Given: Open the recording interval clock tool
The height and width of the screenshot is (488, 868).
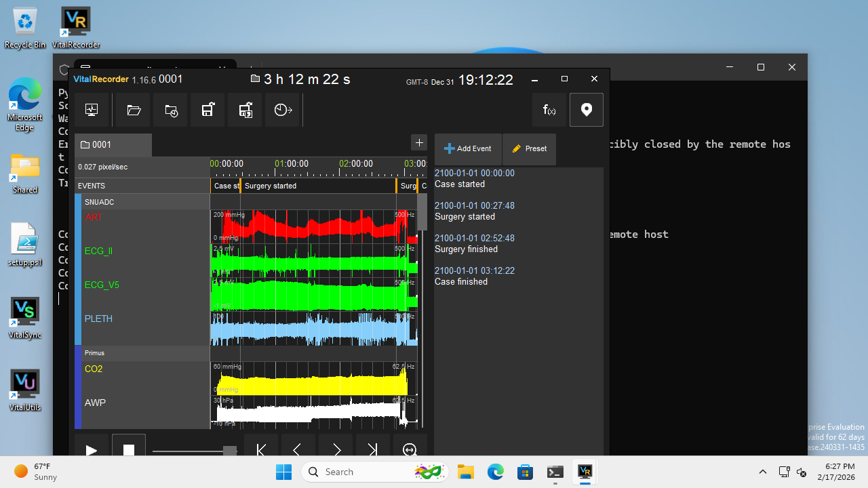Looking at the screenshot, I should (x=281, y=109).
